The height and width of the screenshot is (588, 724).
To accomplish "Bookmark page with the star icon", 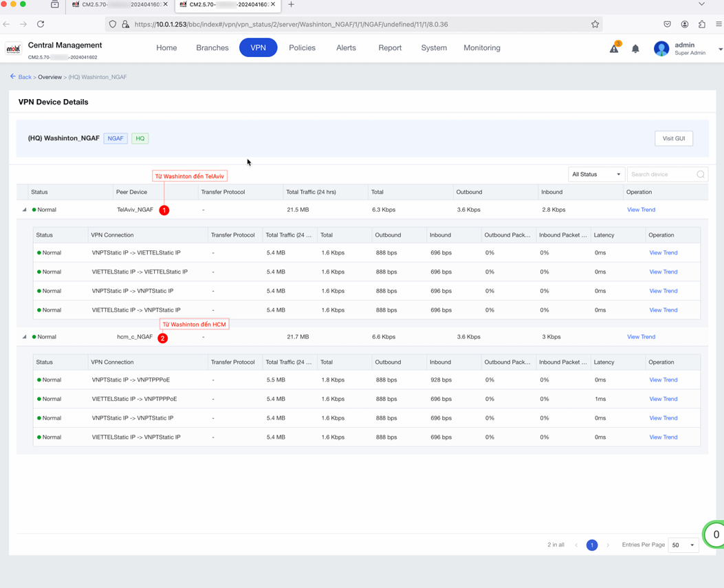I will [x=595, y=24].
